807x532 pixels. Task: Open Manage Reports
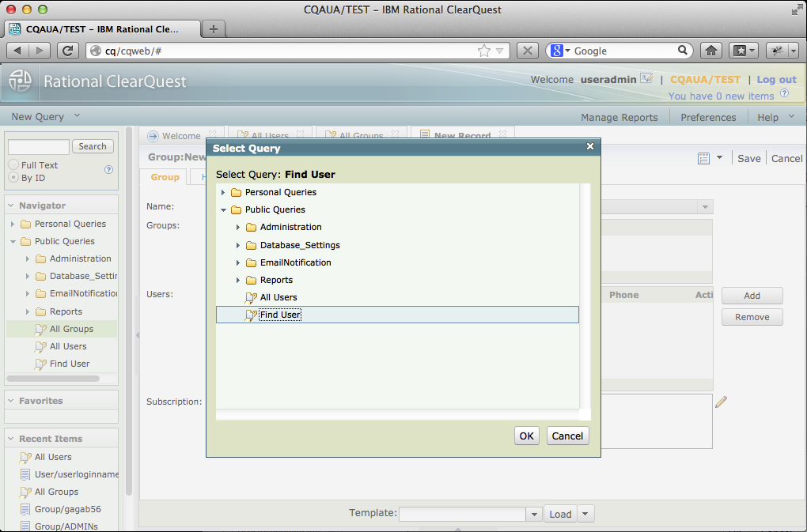tap(619, 117)
